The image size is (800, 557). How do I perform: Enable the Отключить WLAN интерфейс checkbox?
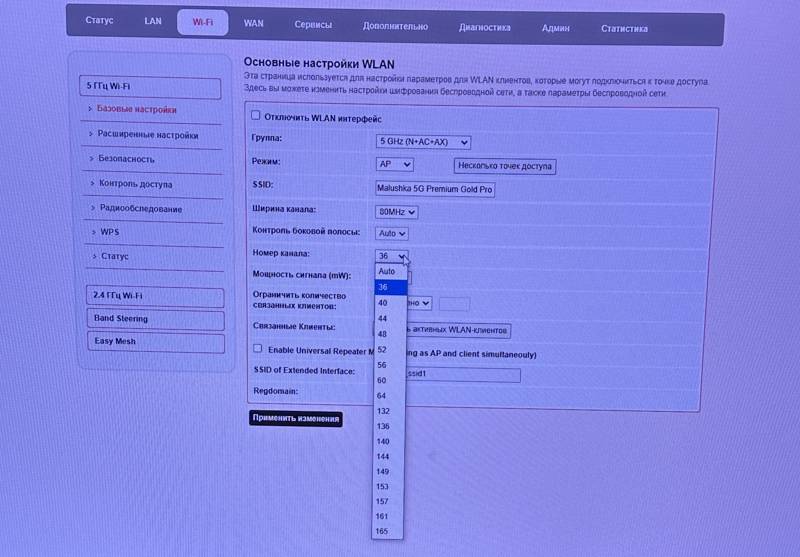point(256,116)
